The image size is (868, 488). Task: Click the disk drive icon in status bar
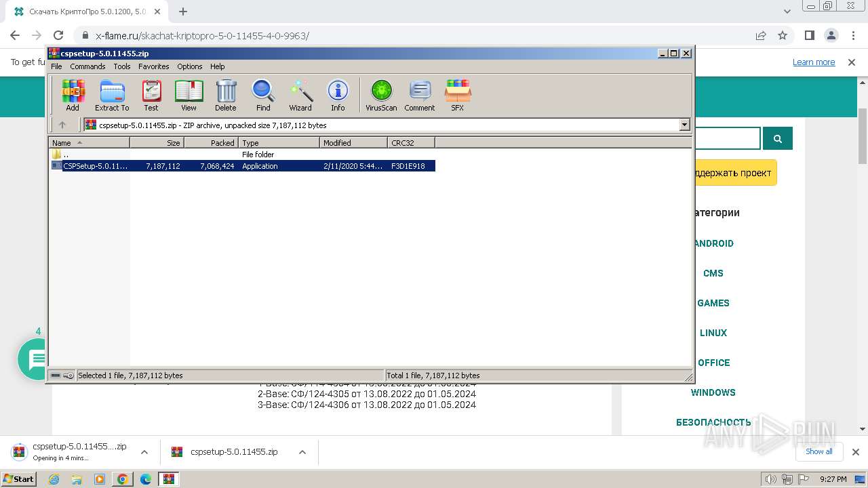(56, 375)
